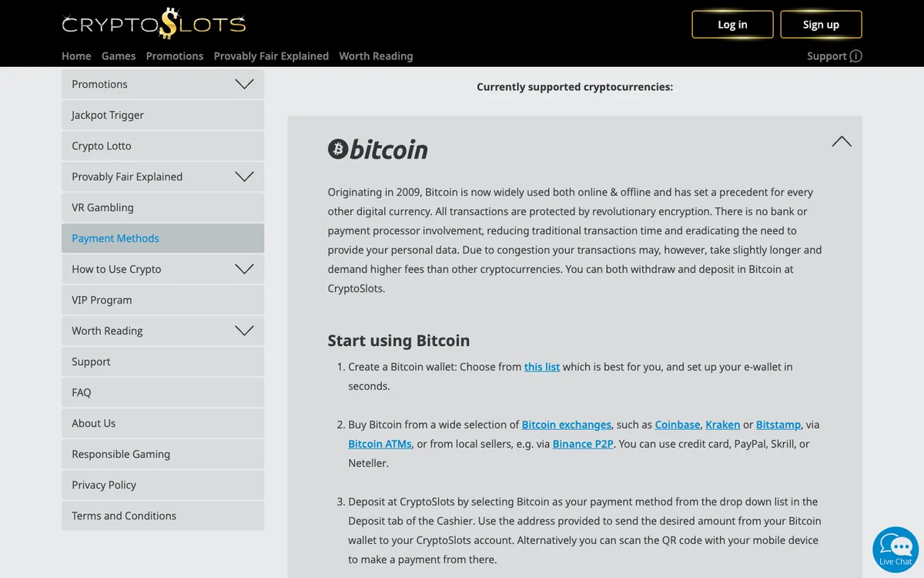Click the CryptoSlots logo

click(154, 23)
